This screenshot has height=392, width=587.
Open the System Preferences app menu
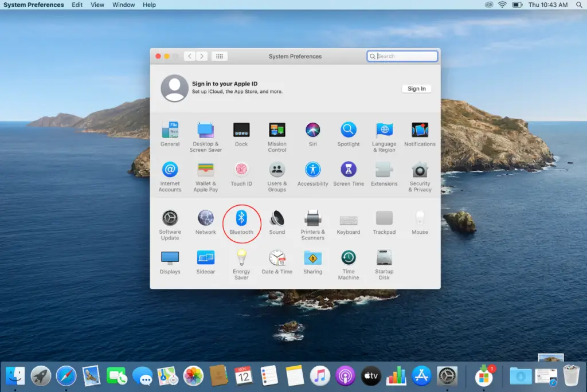point(34,5)
